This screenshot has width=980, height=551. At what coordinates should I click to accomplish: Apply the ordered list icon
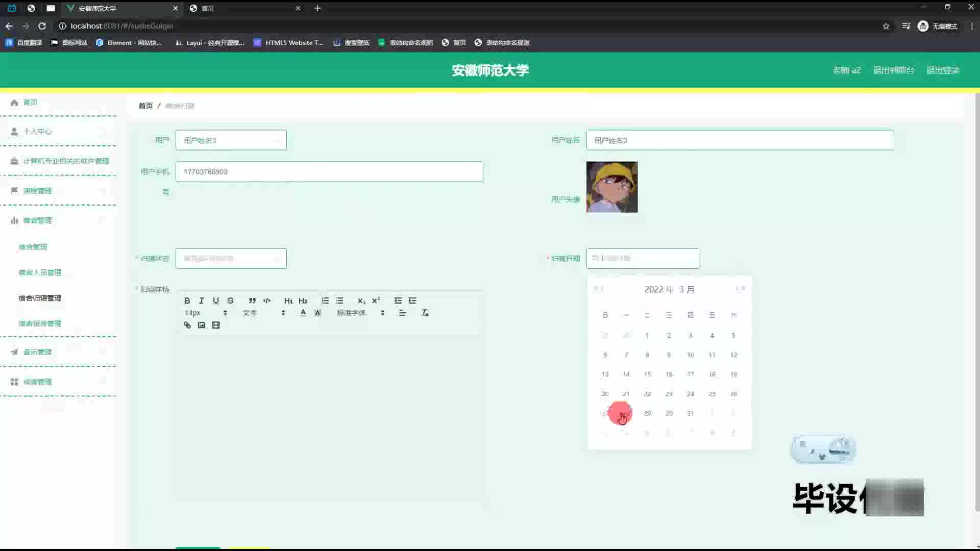point(325,300)
